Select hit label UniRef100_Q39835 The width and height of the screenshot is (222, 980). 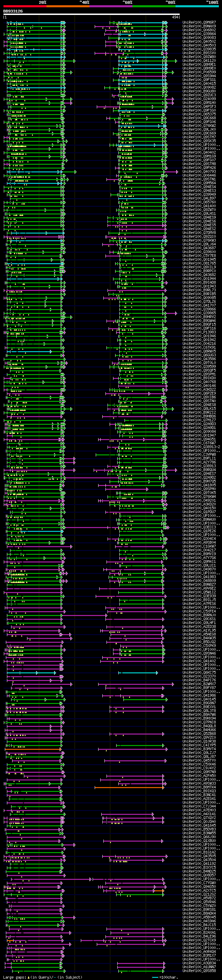[199, 49]
